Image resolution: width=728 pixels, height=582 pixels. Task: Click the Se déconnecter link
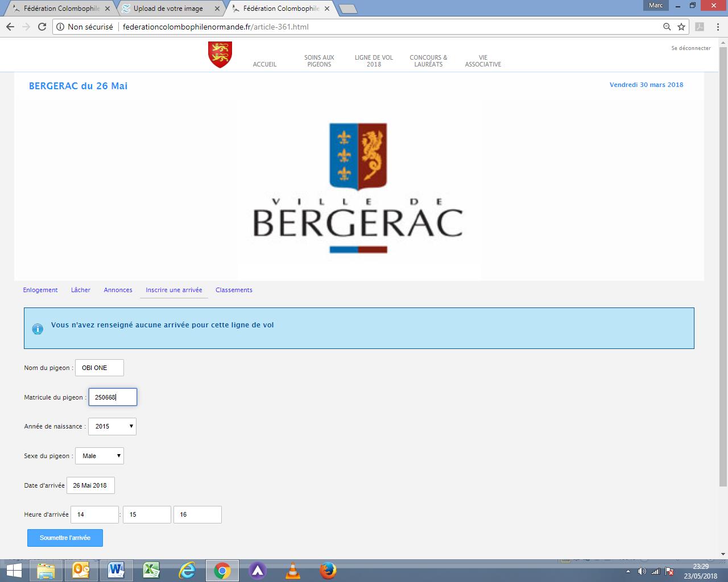pos(691,48)
